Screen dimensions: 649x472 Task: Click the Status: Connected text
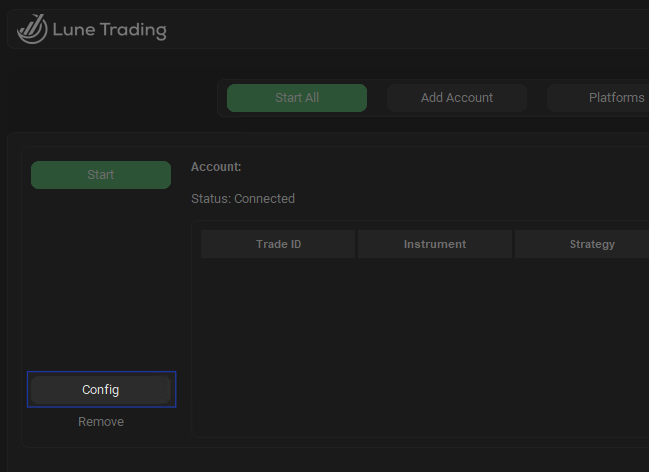coord(243,199)
